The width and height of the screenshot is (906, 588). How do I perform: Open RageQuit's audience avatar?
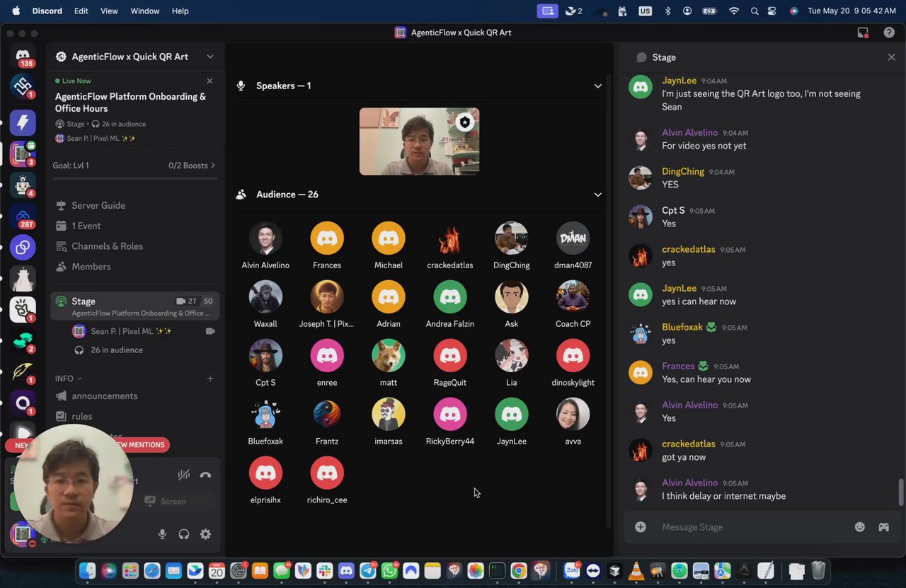coord(450,356)
